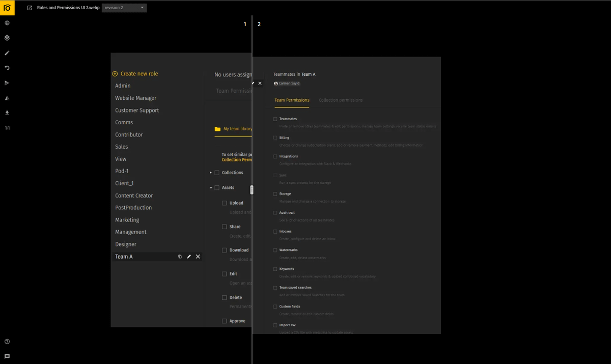The height and width of the screenshot is (364, 611).
Task: Check the Teammates permission checkbox
Action: coord(275,119)
